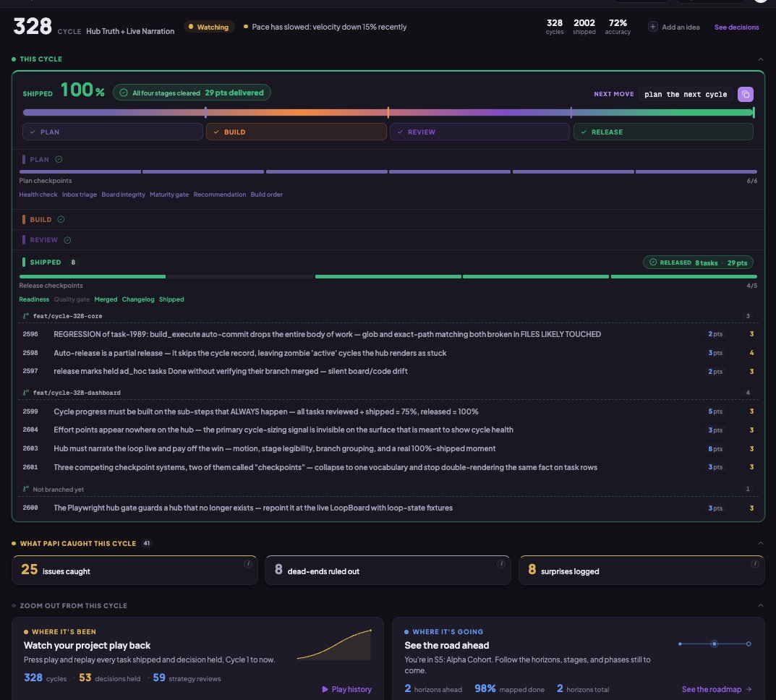The width and height of the screenshot is (776, 700).
Task: Click the Readiness release checkpoint
Action: coord(34,299)
